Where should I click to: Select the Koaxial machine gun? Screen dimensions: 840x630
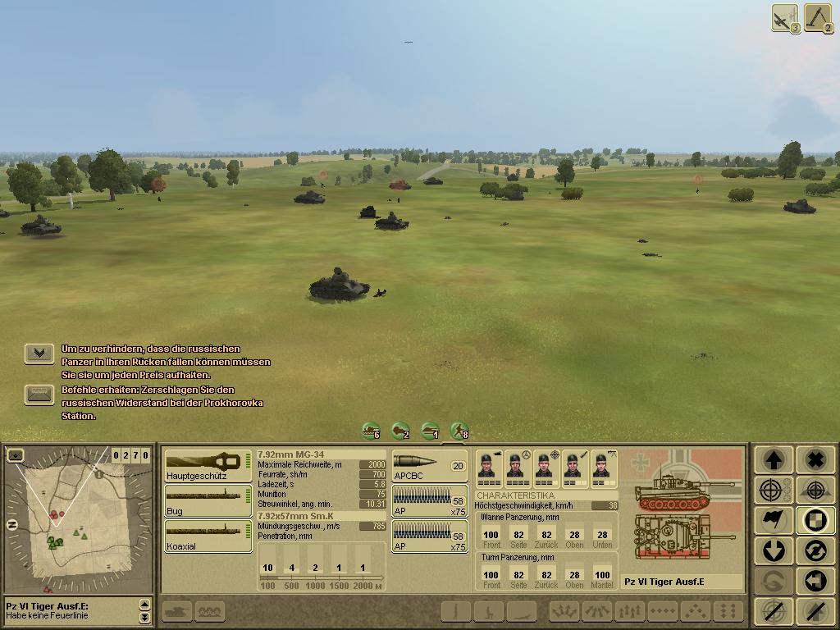point(208,536)
